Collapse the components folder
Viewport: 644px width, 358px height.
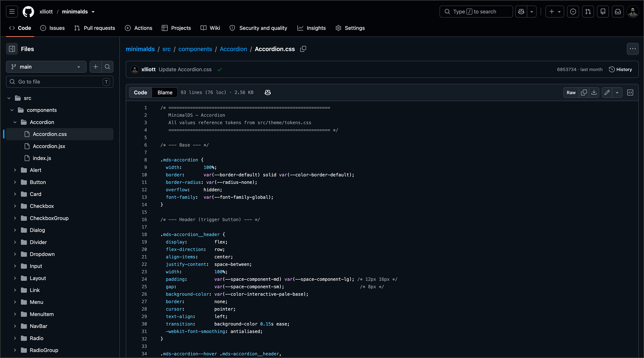pyautogui.click(x=12, y=110)
